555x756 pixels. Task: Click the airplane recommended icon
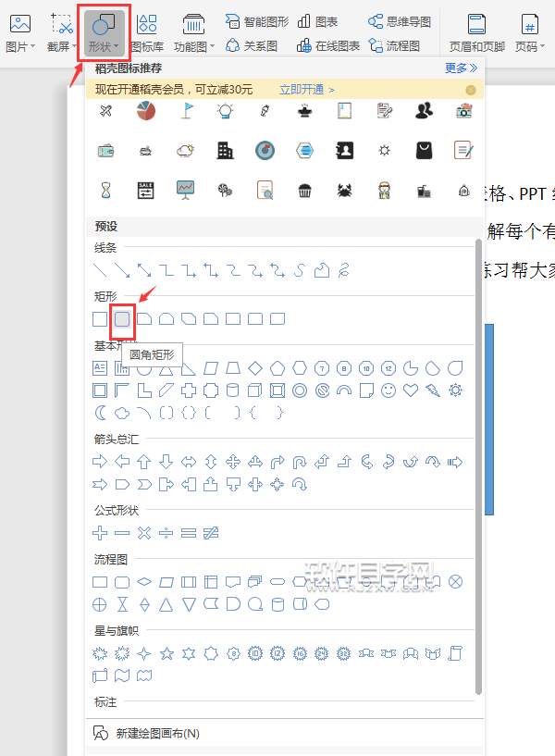click(x=105, y=111)
